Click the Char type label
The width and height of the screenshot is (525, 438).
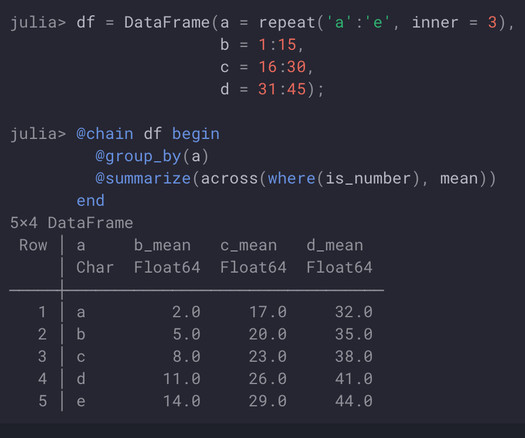tap(95, 268)
